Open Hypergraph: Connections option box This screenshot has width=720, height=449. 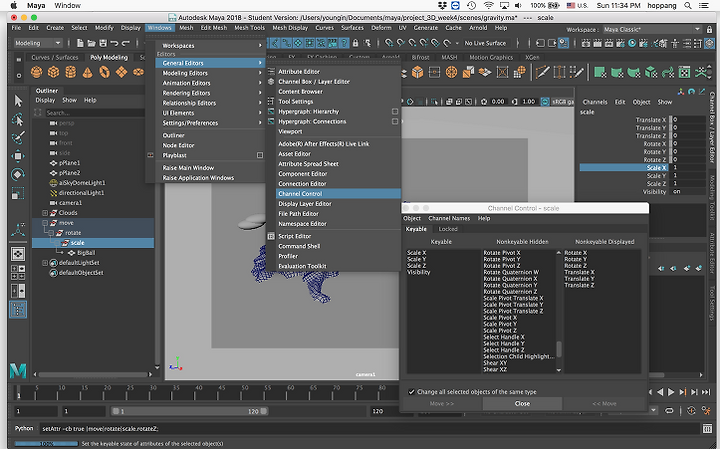395,122
